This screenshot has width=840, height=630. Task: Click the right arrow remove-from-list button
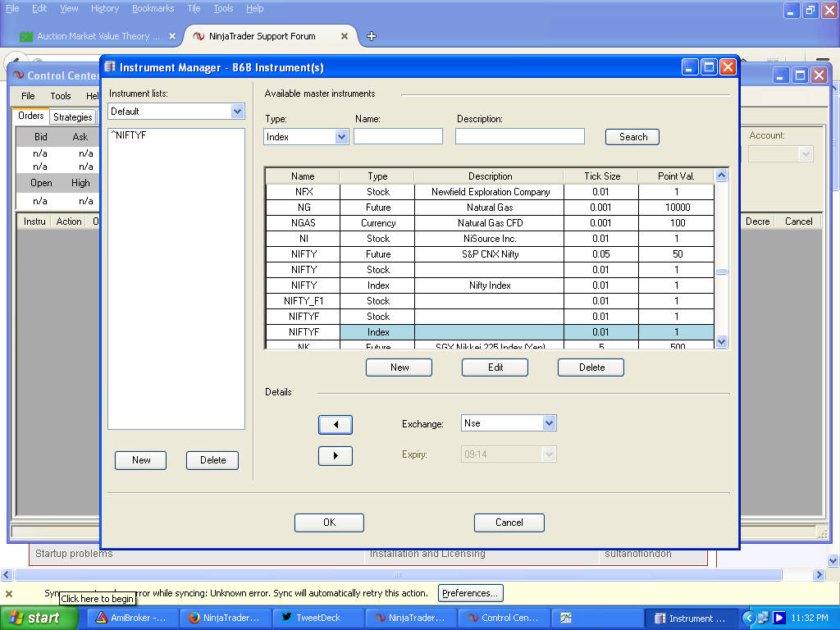pyautogui.click(x=336, y=456)
